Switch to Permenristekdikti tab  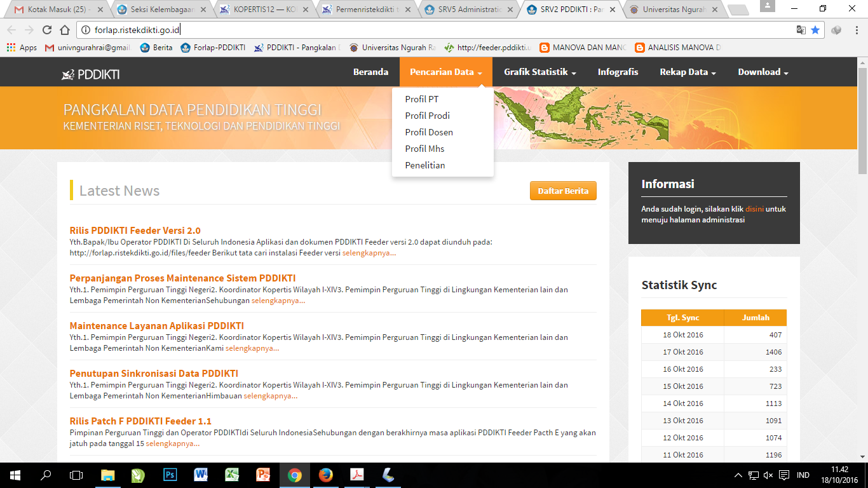coord(363,10)
